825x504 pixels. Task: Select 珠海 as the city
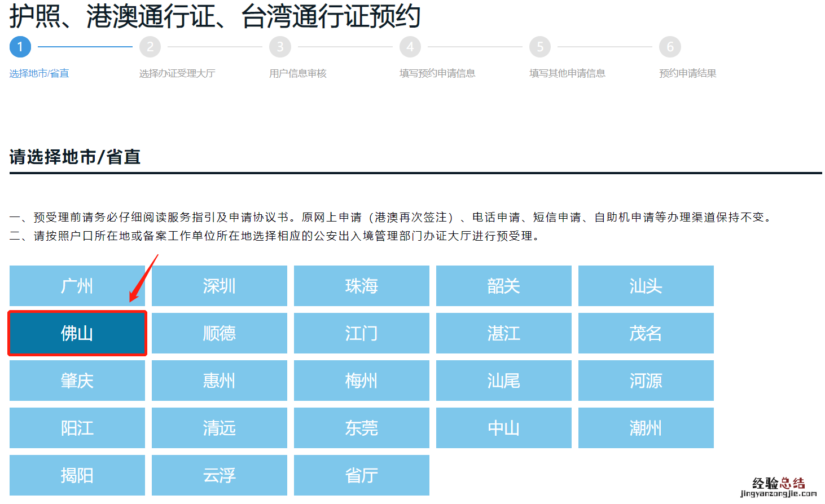click(362, 286)
